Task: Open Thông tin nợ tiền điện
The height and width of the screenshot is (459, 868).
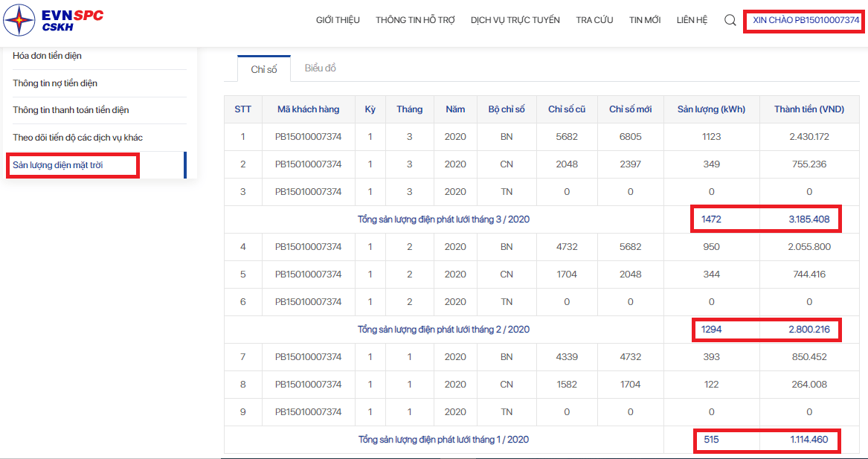Action: point(55,83)
